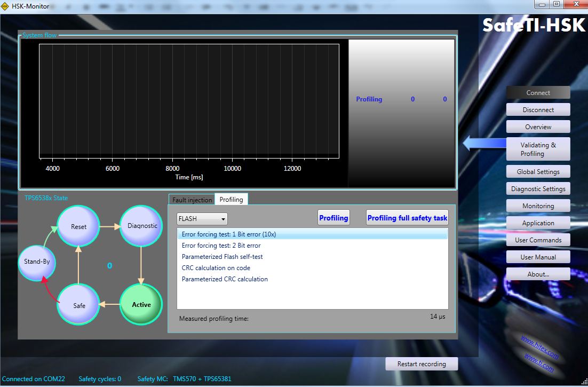This screenshot has width=588, height=387.
Task: Click the Stand-By state circle
Action: tap(37, 262)
